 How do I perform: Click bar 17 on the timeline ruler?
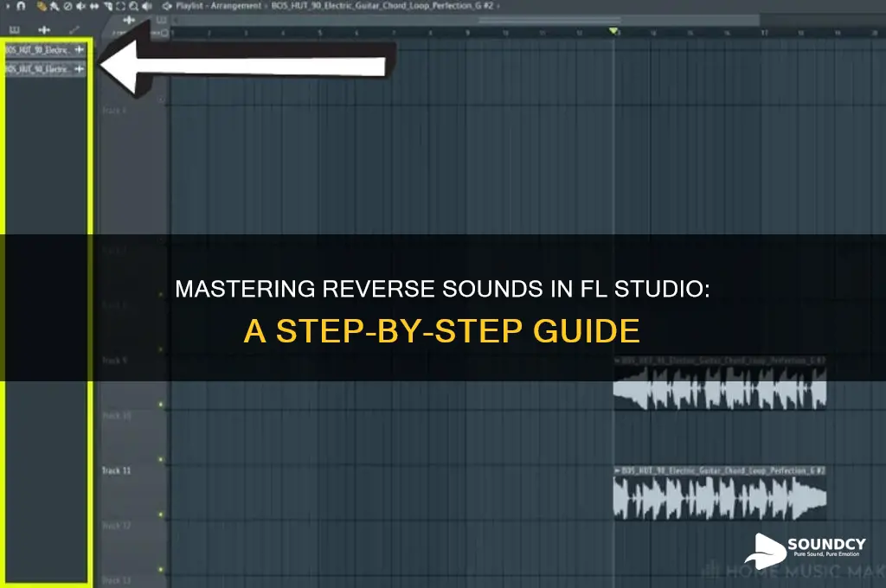coord(764,33)
